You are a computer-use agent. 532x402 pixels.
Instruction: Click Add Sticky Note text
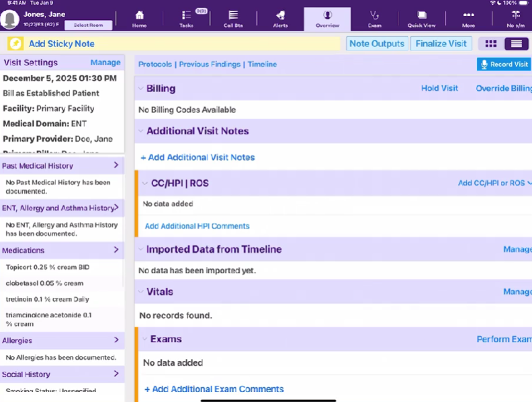(x=62, y=44)
